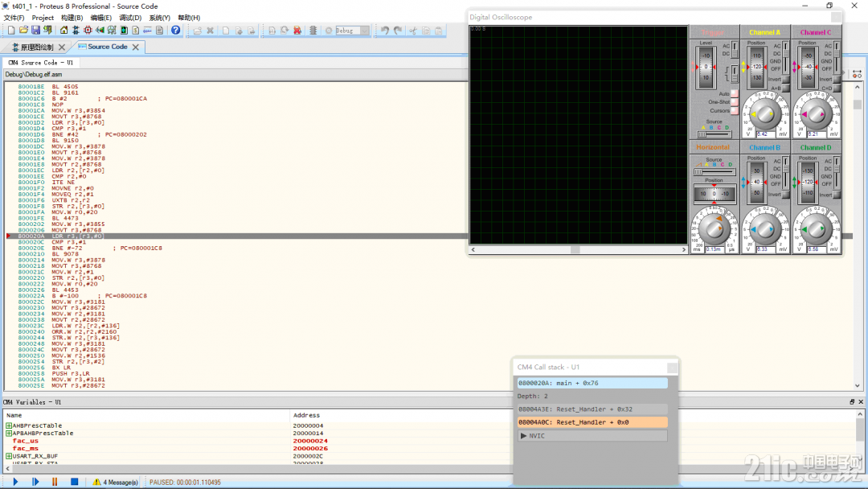Click the 4 Message(s) warning icon
868x489 pixels.
(97, 482)
